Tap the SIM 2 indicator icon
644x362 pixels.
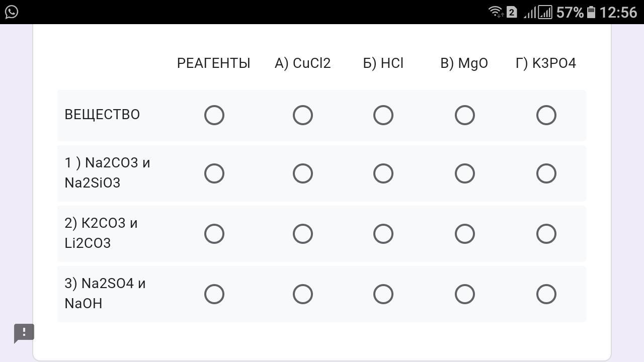(512, 12)
